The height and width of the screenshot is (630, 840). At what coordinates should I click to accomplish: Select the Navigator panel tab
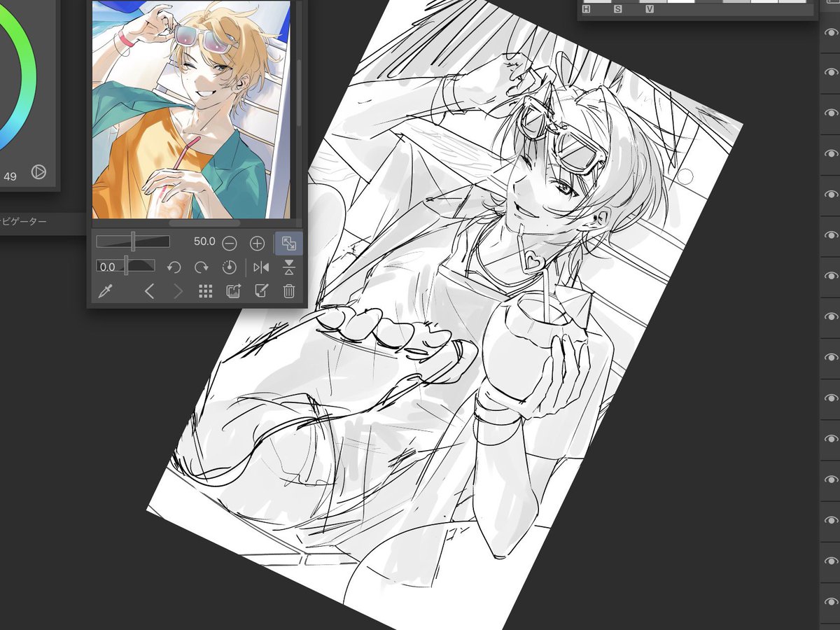coord(24,222)
